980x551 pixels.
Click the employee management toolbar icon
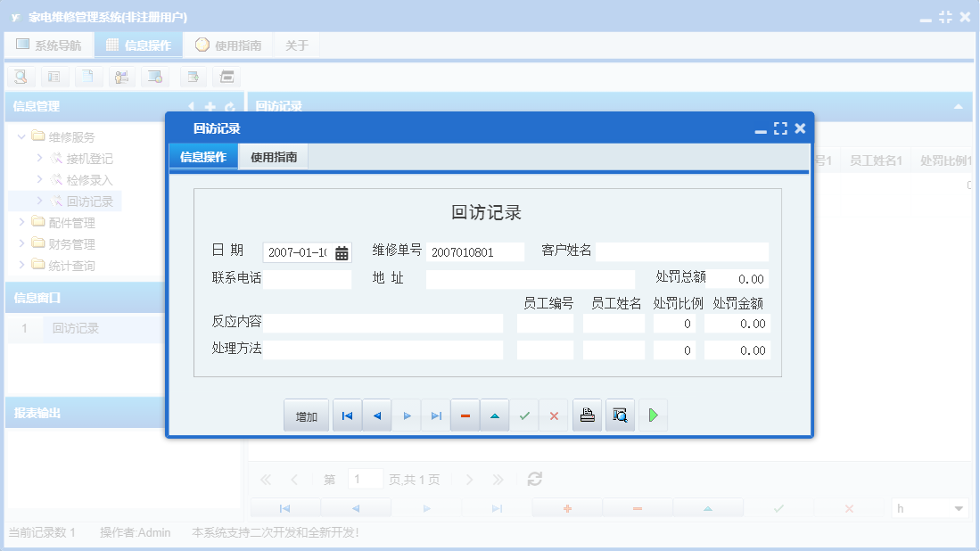coord(121,77)
